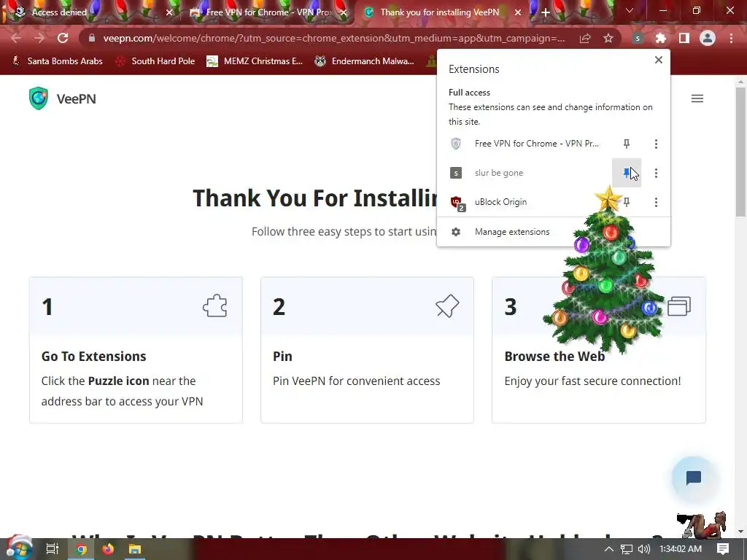747x560 pixels.
Task: Open slur be gone extension
Action: (525, 173)
